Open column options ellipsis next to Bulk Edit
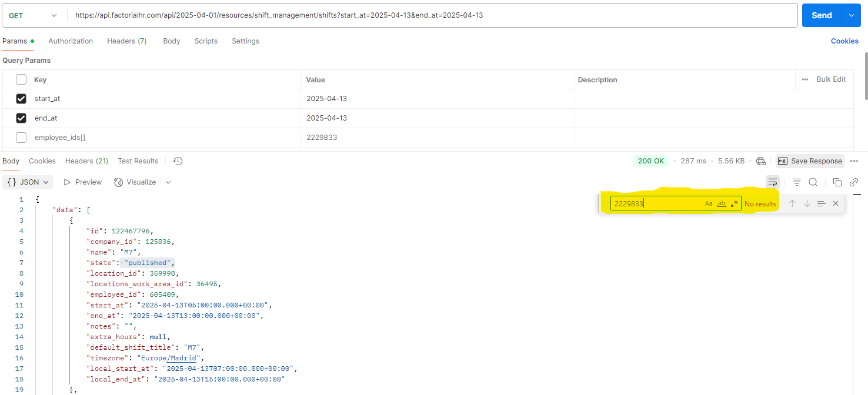Screen dimensions: 868x395 coord(805,79)
